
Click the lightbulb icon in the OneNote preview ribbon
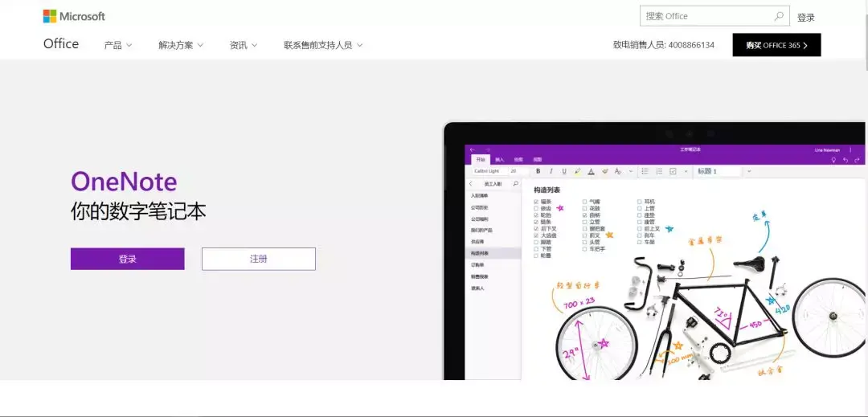pyautogui.click(x=833, y=160)
